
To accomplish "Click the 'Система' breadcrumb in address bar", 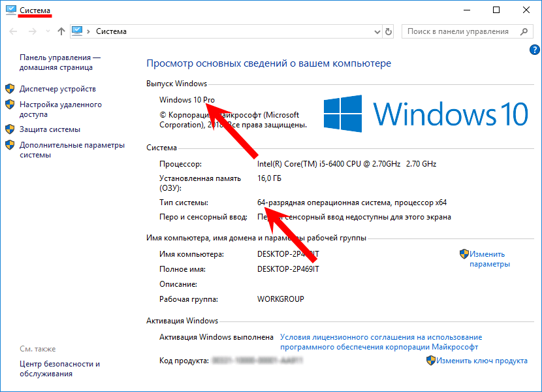I will (x=111, y=31).
